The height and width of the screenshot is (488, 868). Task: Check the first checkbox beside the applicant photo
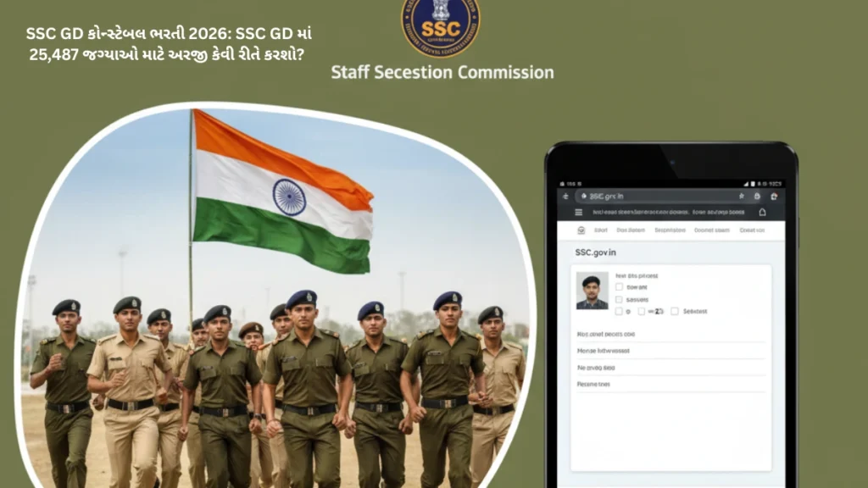click(619, 286)
